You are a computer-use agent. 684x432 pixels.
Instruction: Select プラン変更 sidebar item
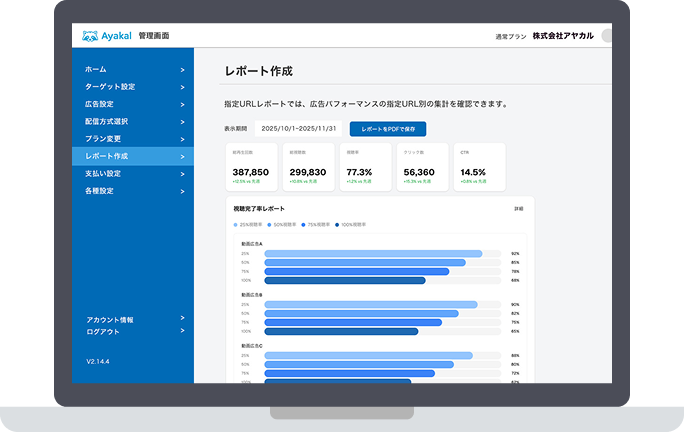tap(103, 138)
